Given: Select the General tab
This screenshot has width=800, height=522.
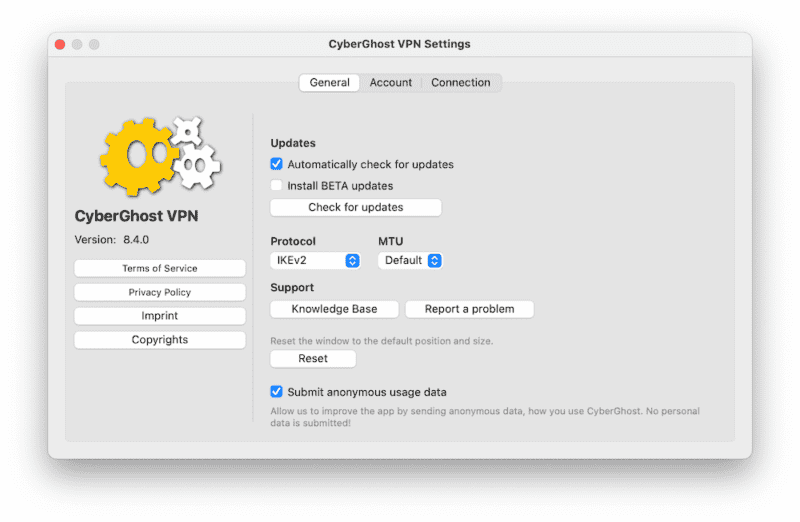Looking at the screenshot, I should point(330,82).
